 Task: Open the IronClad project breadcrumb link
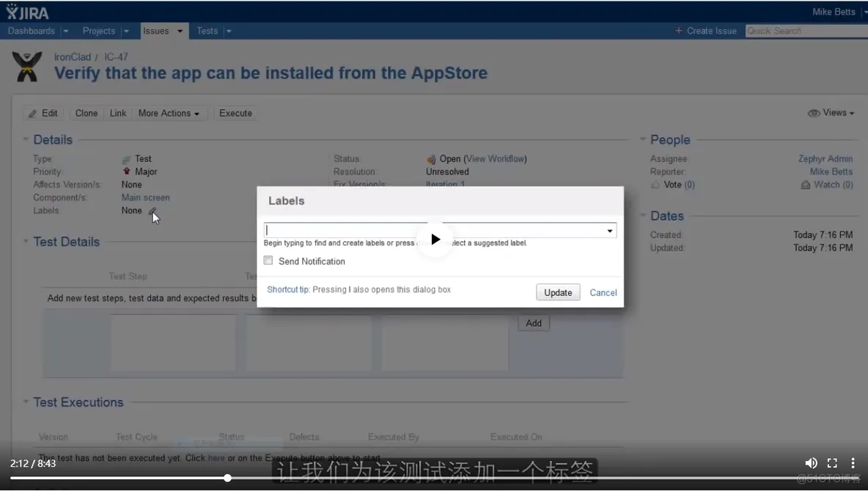(73, 57)
